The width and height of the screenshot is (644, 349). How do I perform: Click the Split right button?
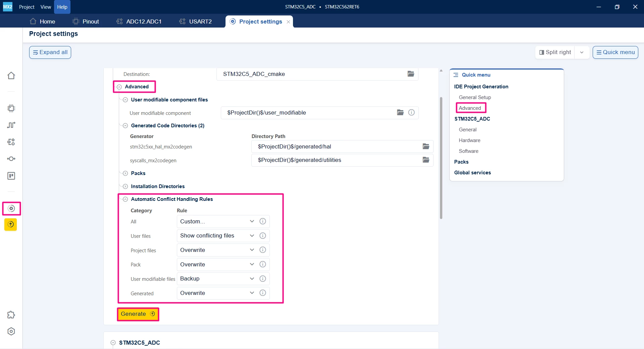[x=555, y=52]
